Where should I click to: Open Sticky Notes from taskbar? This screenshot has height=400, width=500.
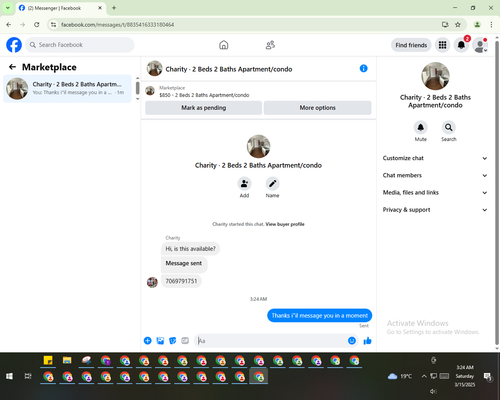(48, 360)
